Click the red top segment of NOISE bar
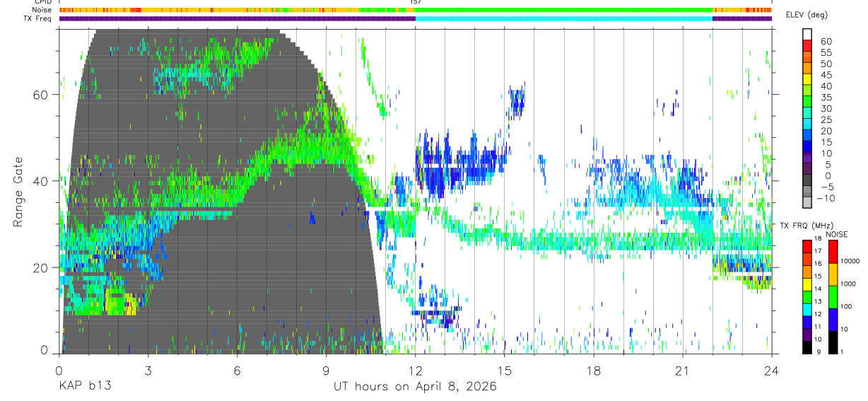 (833, 251)
